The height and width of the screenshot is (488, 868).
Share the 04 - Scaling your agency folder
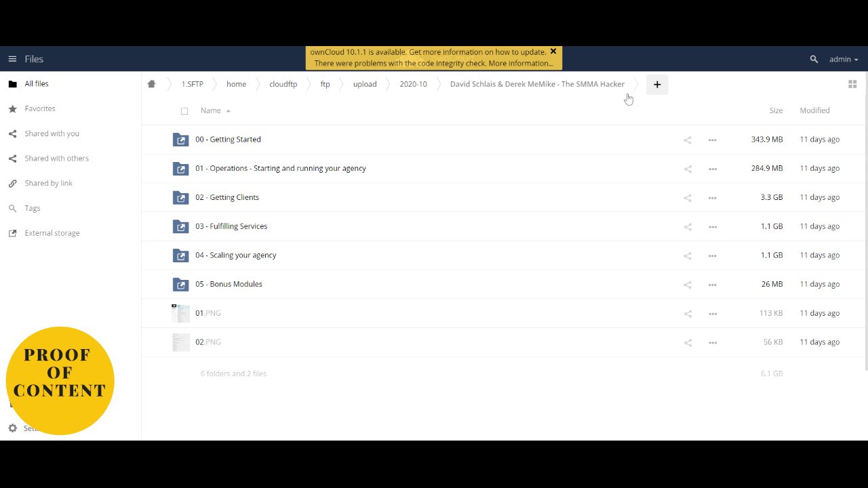coord(688,256)
